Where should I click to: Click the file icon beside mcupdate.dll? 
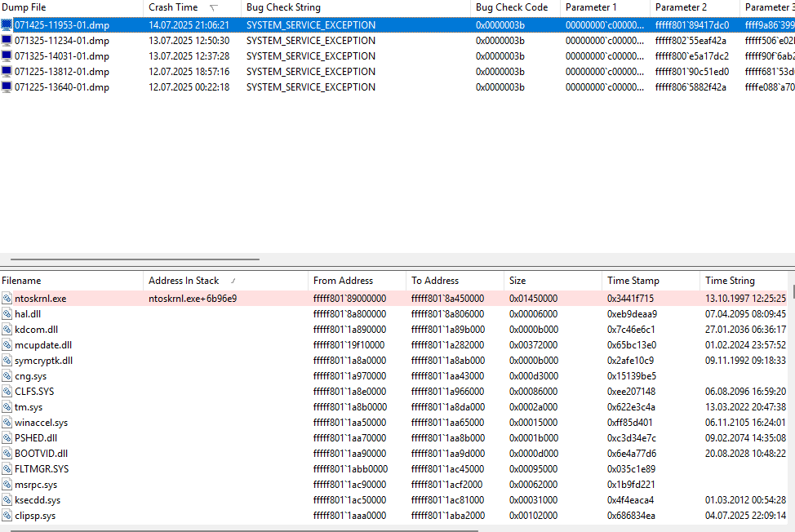[x=7, y=345]
